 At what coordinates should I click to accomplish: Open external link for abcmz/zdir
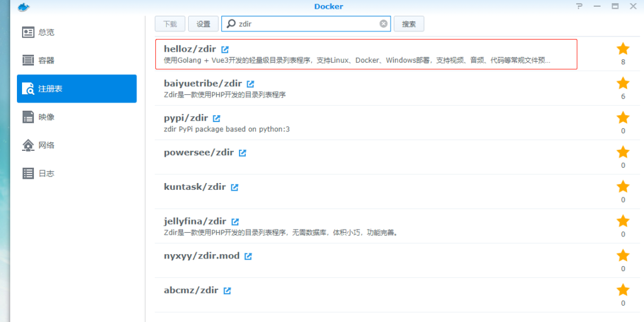(227, 291)
